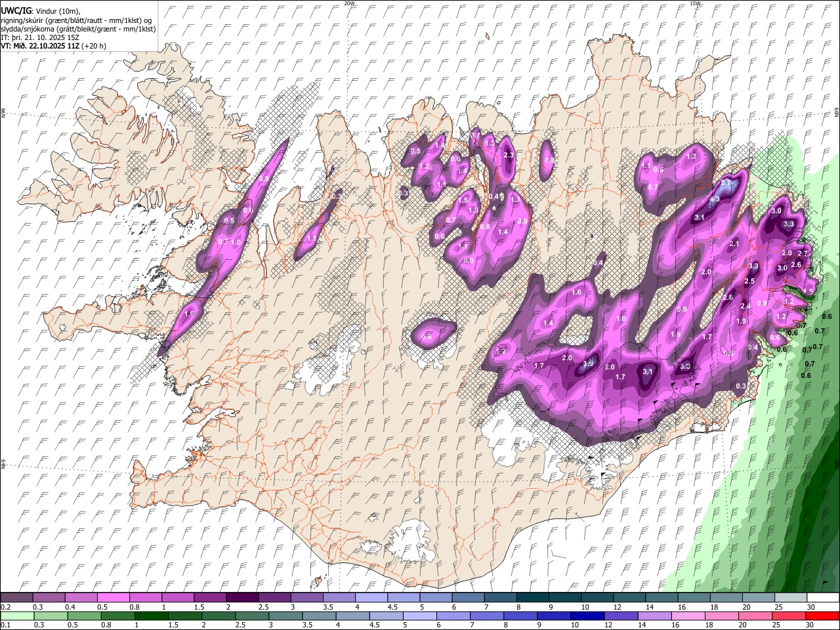Select the light pink 16 swatch, bottom legend row

(689, 616)
